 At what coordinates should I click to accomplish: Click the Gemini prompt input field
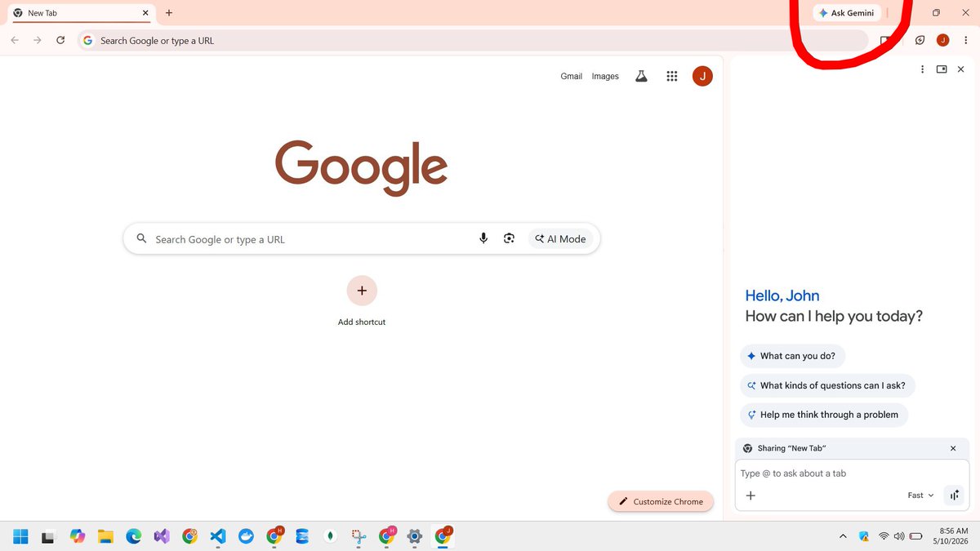[852, 473]
